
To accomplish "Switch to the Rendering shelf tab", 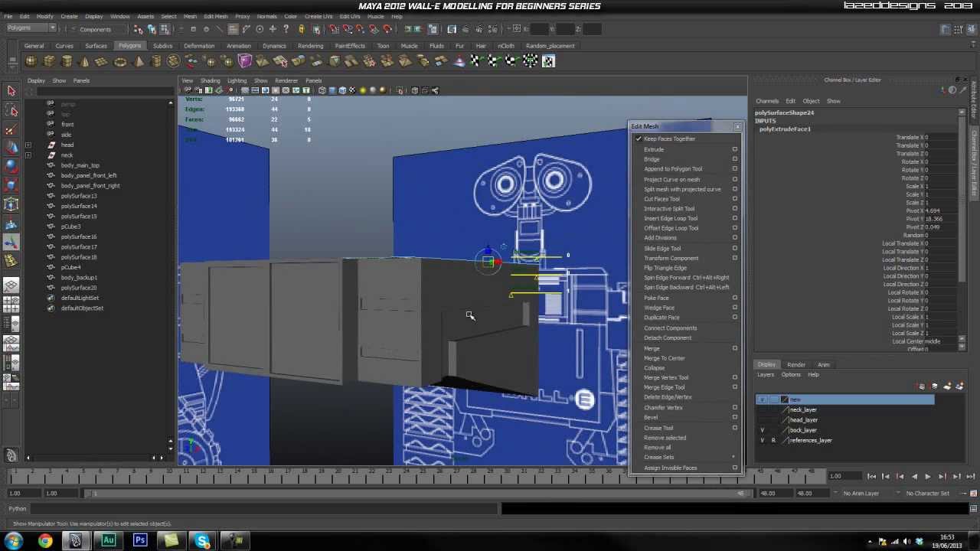I will click(x=310, y=46).
